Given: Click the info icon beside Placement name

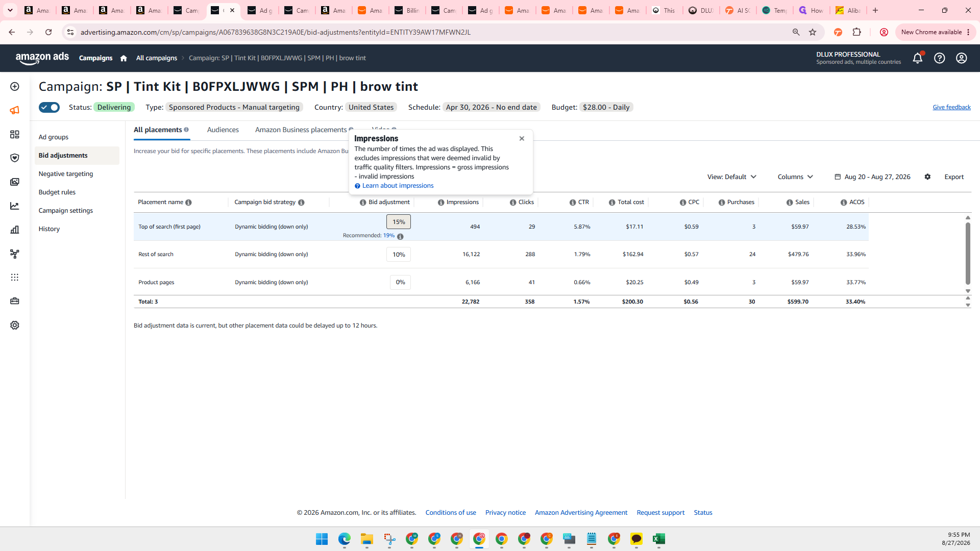Looking at the screenshot, I should pos(188,203).
